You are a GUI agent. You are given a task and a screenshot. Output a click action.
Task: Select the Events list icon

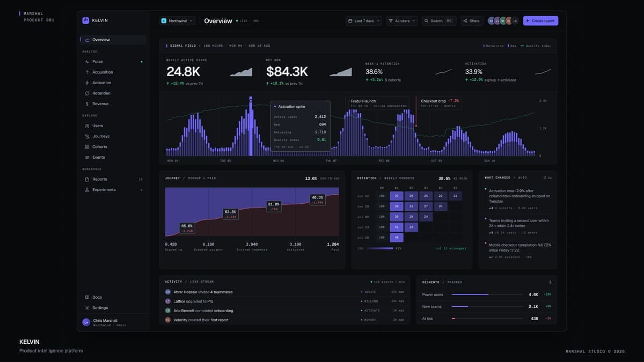point(87,157)
